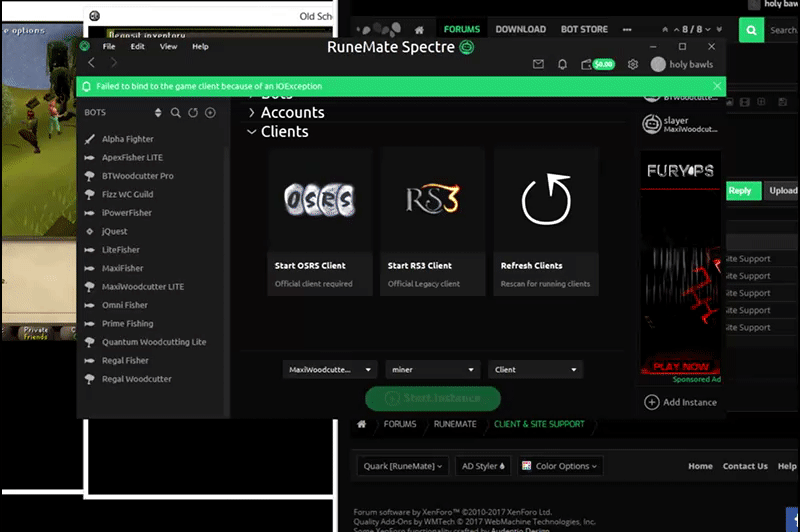Viewport: 800px width, 532px height.
Task: Select the slayer MaxiWoodcut... instance
Action: pos(680,124)
